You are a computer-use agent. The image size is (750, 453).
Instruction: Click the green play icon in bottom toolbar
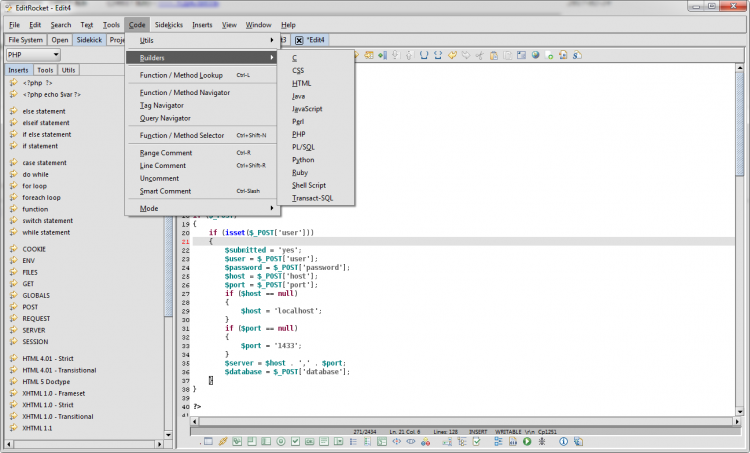(x=526, y=441)
